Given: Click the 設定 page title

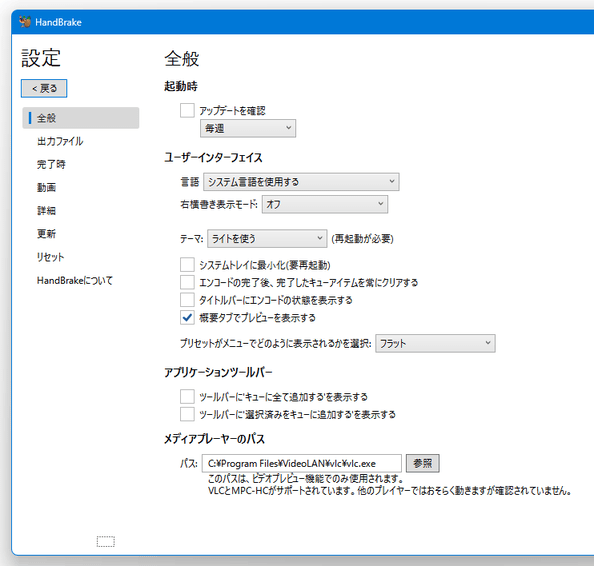Looking at the screenshot, I should (41, 58).
